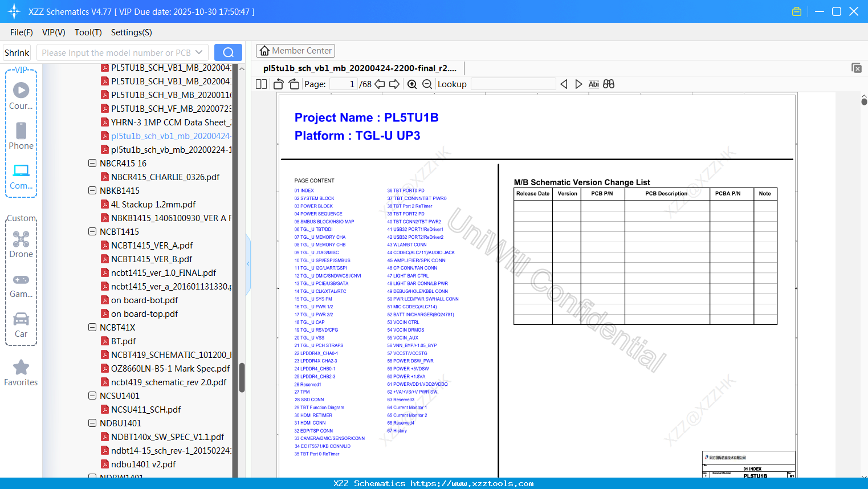The image size is (868, 489).
Task: Collapse the NBCR415 16 folder
Action: (x=92, y=163)
